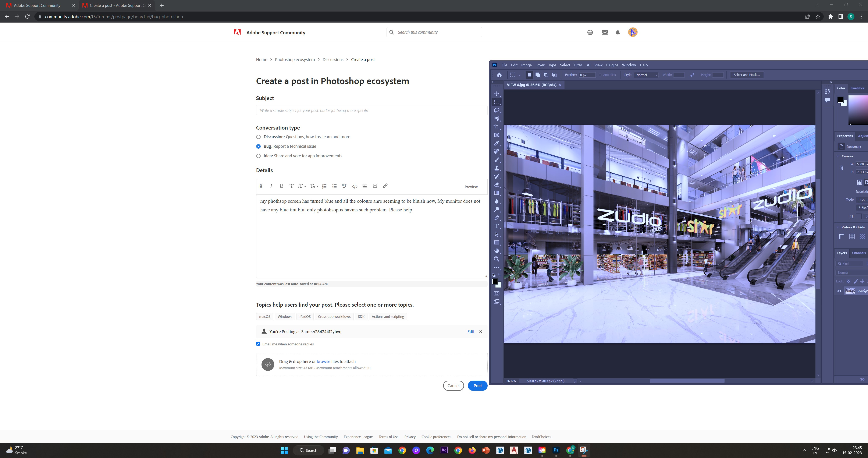Open the grid overlay icon under Rulers & Grids
Viewport: 868px width, 458px height.
852,236
